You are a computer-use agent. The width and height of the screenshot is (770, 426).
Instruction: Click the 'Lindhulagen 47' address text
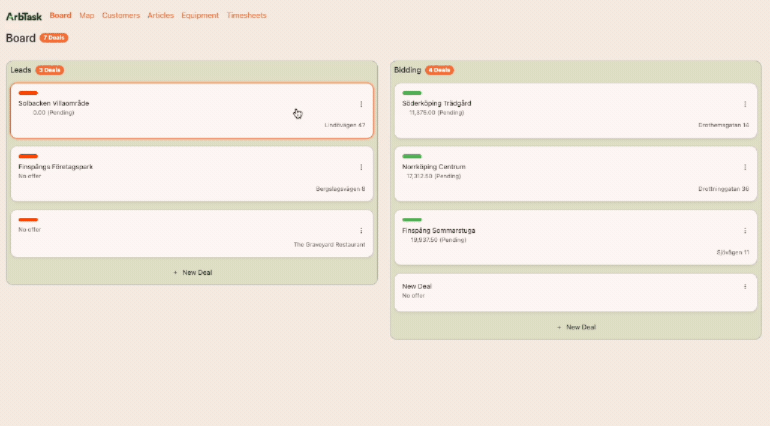coord(345,125)
